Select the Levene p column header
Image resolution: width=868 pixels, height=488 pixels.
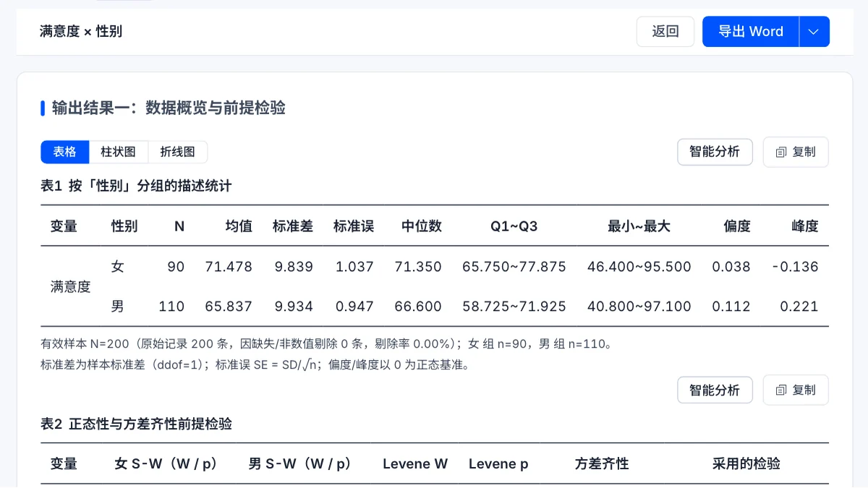coord(498,464)
